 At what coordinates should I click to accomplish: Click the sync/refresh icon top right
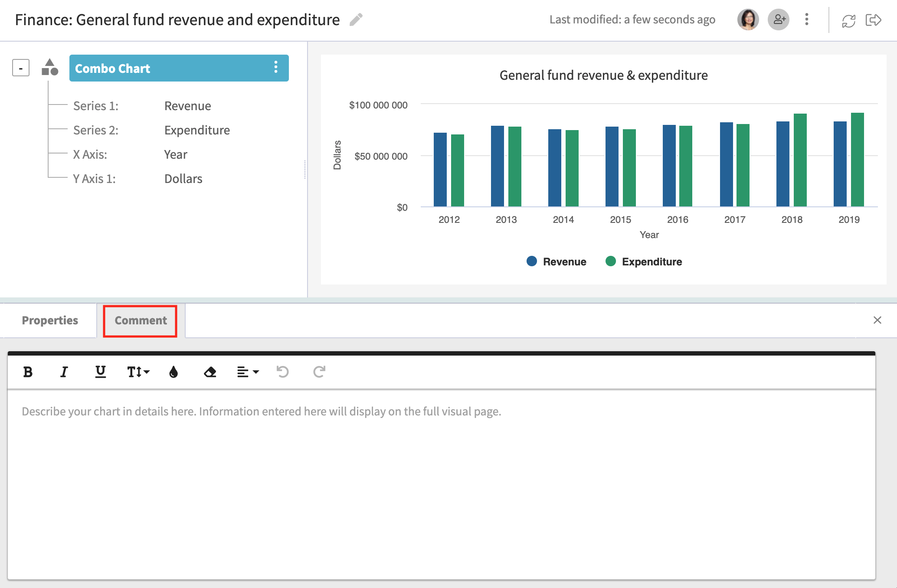[848, 20]
